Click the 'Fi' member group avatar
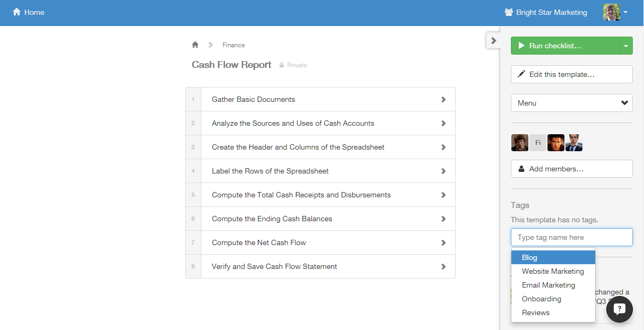The height and width of the screenshot is (330, 644). pos(538,143)
